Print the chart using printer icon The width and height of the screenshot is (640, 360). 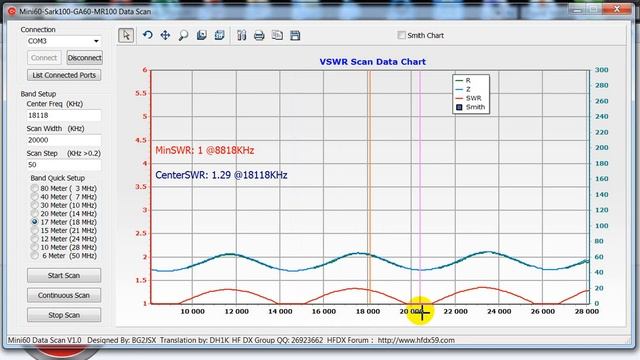(259, 36)
